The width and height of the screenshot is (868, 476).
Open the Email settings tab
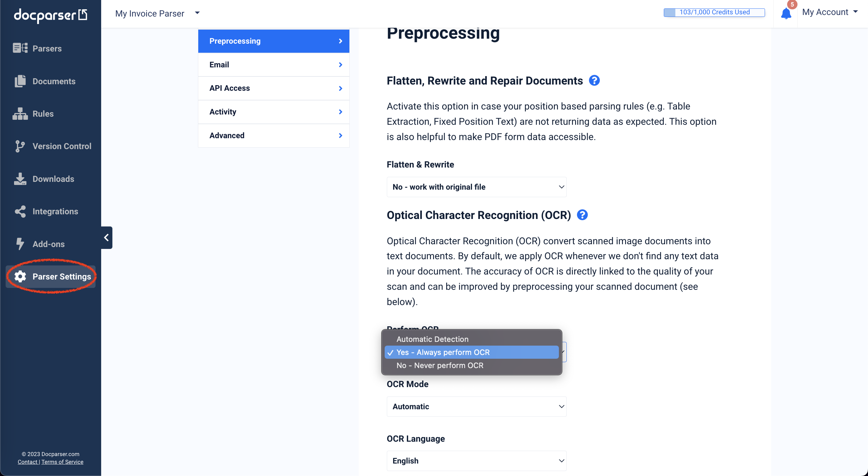[x=274, y=65]
